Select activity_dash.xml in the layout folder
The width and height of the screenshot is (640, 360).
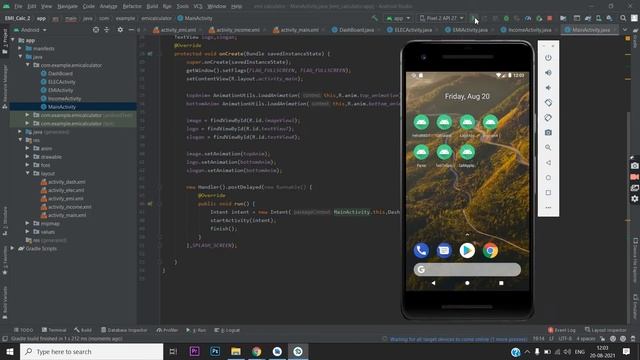tap(67, 182)
